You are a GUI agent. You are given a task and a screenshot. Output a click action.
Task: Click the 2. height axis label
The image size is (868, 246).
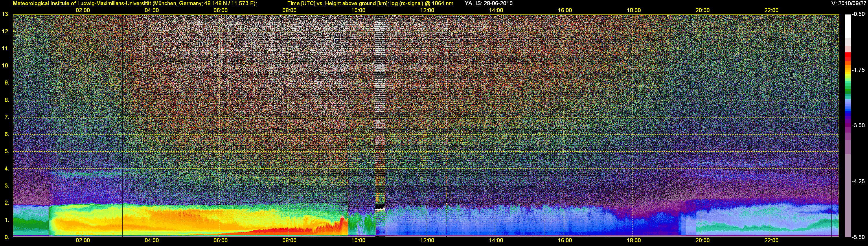point(7,203)
